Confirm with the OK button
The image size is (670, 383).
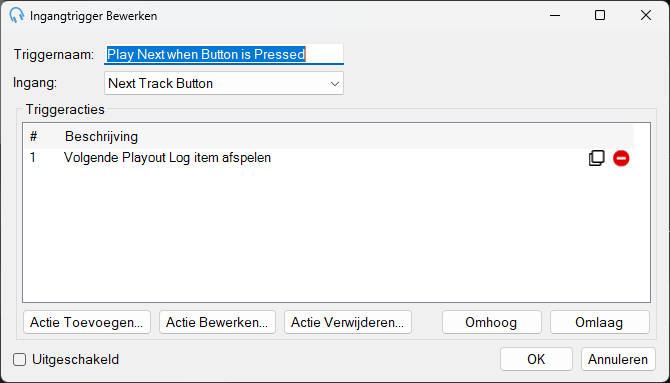pyautogui.click(x=536, y=359)
